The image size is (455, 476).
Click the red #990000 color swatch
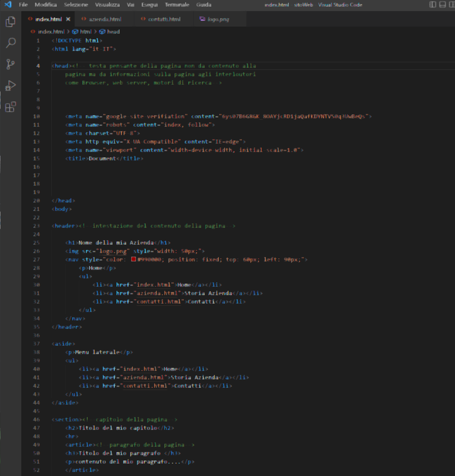[133, 259]
